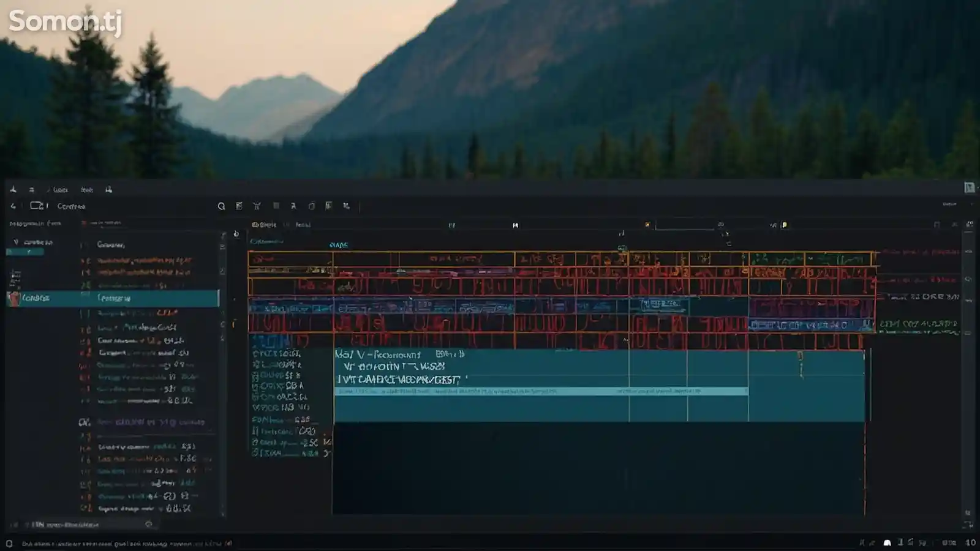Open the first text menu in the top menu row
The image size is (980, 551).
tap(61, 190)
